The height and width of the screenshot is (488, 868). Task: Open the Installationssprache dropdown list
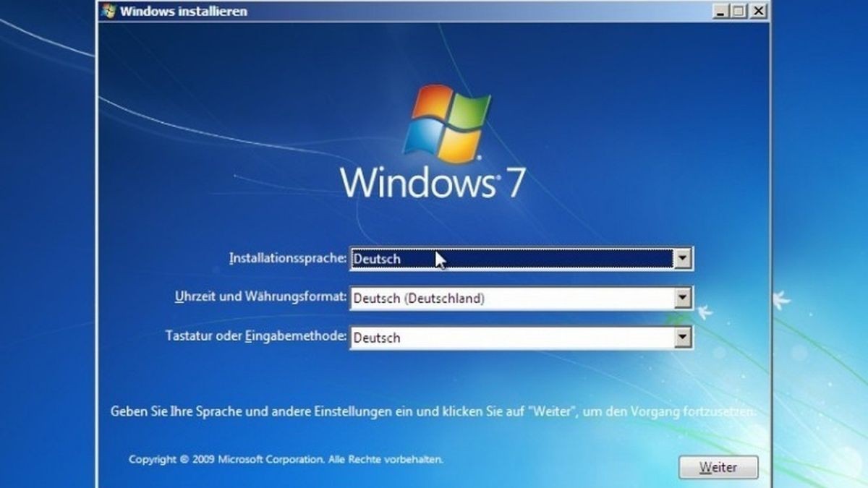click(x=684, y=258)
